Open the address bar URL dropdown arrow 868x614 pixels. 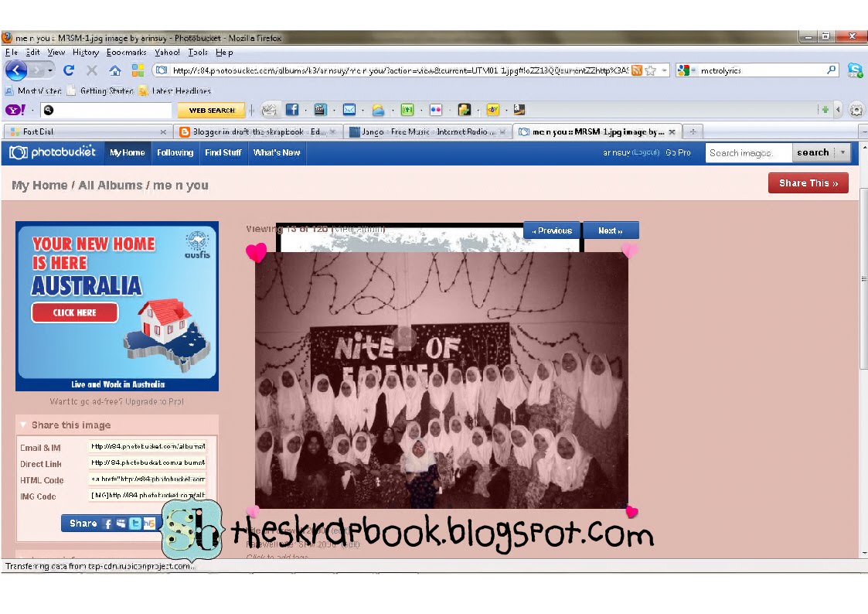click(x=664, y=70)
